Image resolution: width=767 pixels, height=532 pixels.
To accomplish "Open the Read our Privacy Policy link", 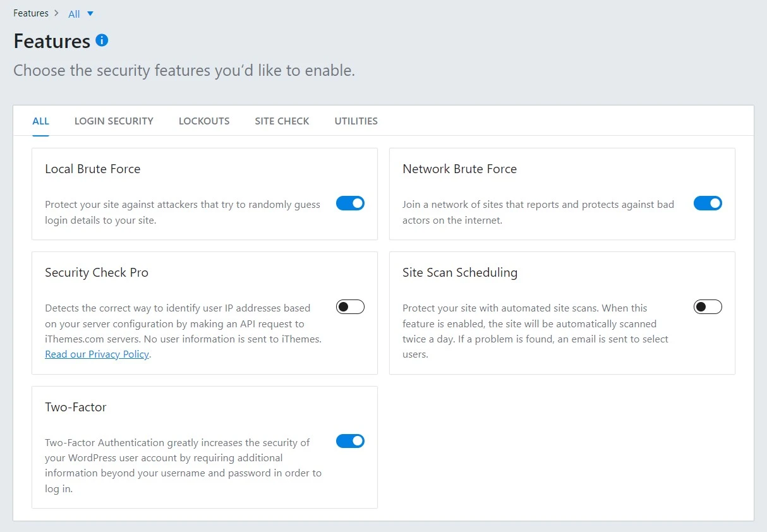I will [97, 354].
